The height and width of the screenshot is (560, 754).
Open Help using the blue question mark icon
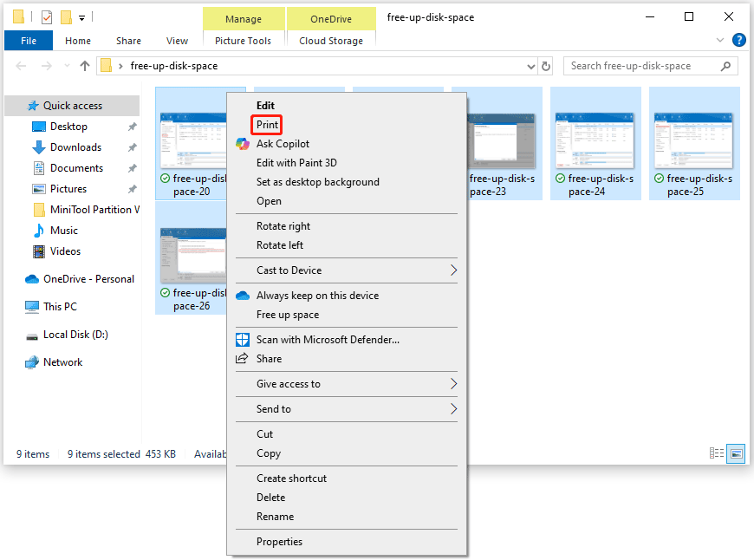click(x=738, y=40)
